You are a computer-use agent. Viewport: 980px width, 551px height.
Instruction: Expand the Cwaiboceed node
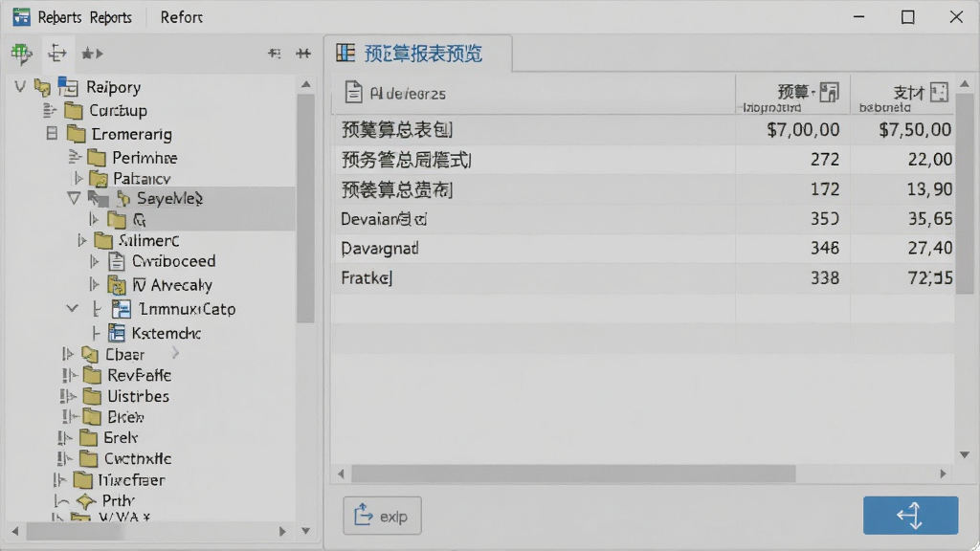(x=94, y=261)
